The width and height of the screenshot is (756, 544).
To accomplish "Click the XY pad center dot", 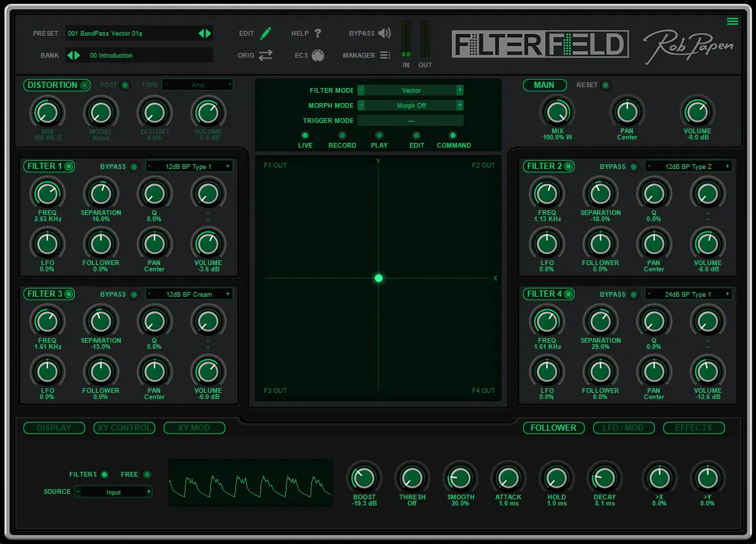I will point(379,278).
